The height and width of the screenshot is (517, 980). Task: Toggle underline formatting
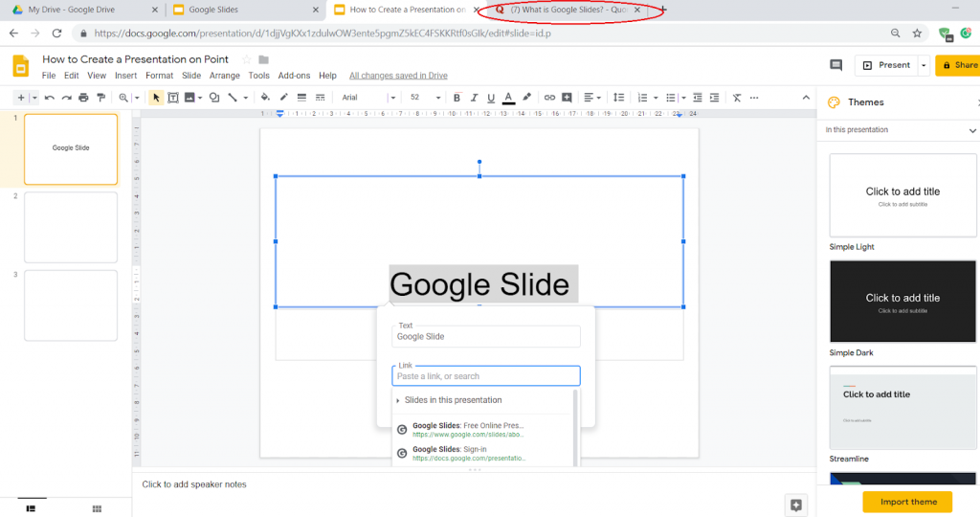click(491, 98)
